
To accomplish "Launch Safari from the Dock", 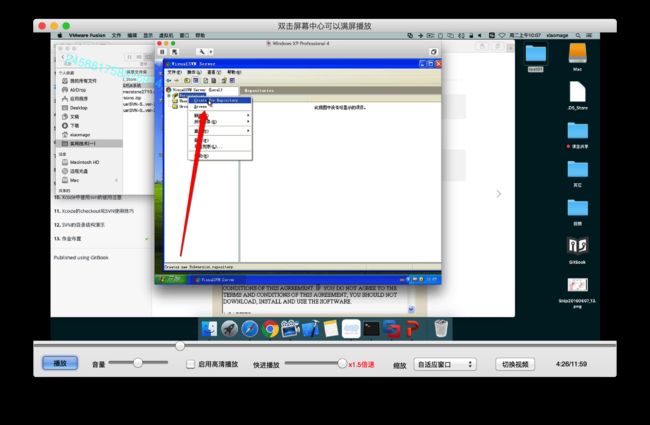I will pos(250,329).
